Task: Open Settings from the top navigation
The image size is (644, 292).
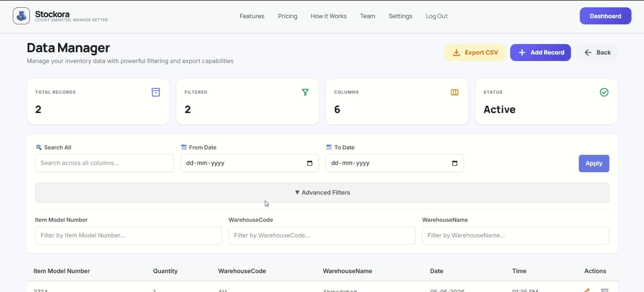Action: pos(400,16)
